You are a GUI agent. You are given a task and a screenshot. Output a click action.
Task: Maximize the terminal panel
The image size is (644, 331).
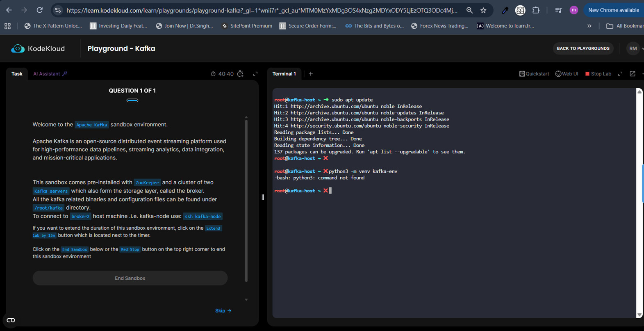point(620,74)
